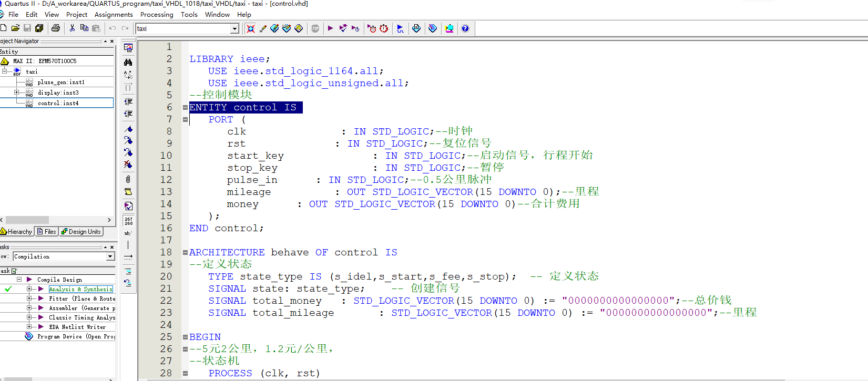The image size is (868, 381).
Task: Open the View menu
Action: point(52,15)
